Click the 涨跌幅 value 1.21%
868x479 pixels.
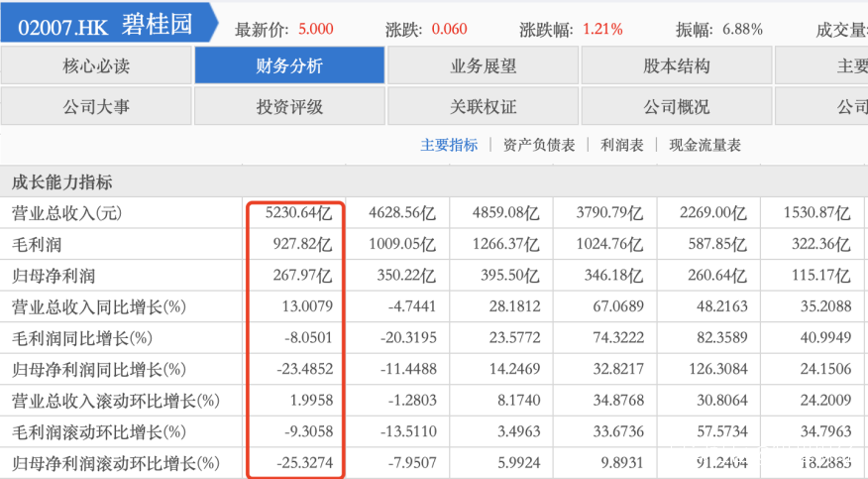click(x=602, y=29)
